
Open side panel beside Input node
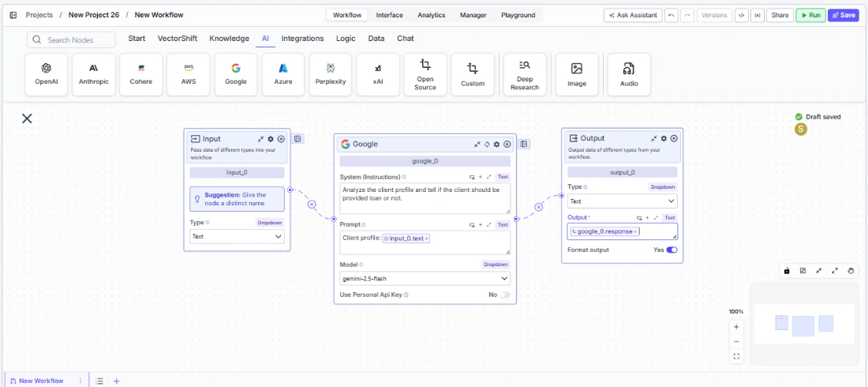tap(297, 139)
